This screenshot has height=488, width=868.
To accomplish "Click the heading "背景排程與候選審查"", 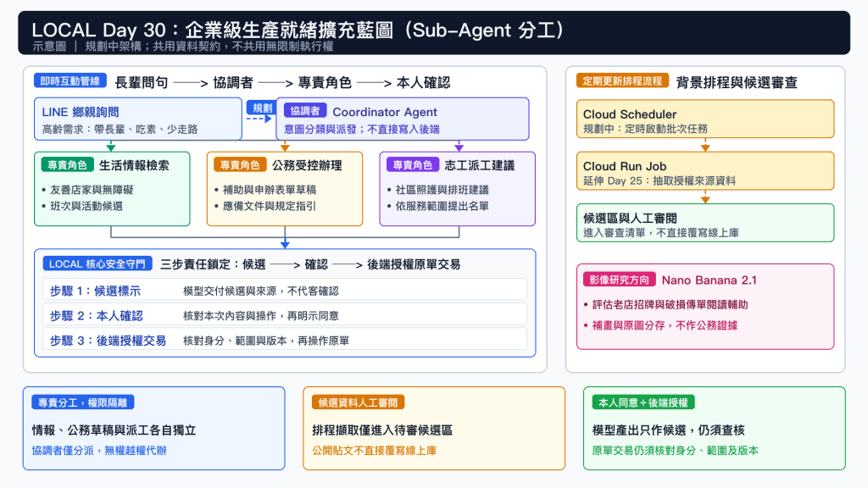I will (737, 82).
